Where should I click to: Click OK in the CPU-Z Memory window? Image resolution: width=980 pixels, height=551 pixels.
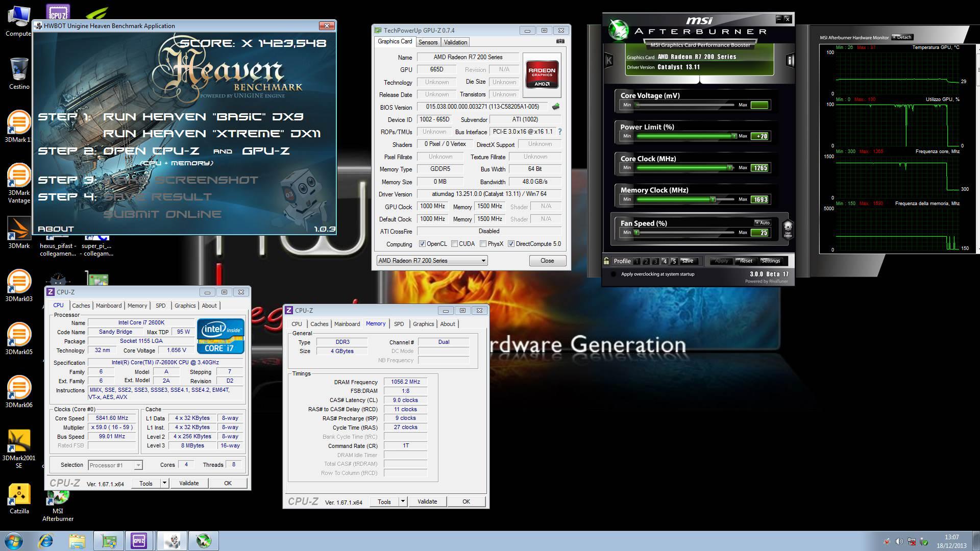pos(466,502)
